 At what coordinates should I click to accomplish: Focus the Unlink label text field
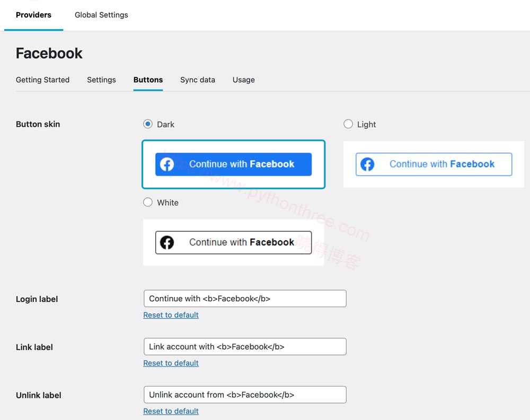tap(245, 395)
